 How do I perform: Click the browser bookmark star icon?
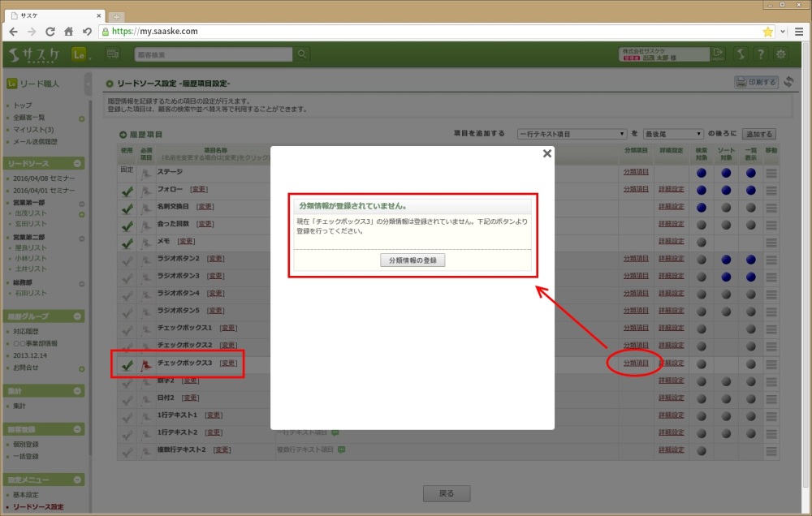click(767, 32)
